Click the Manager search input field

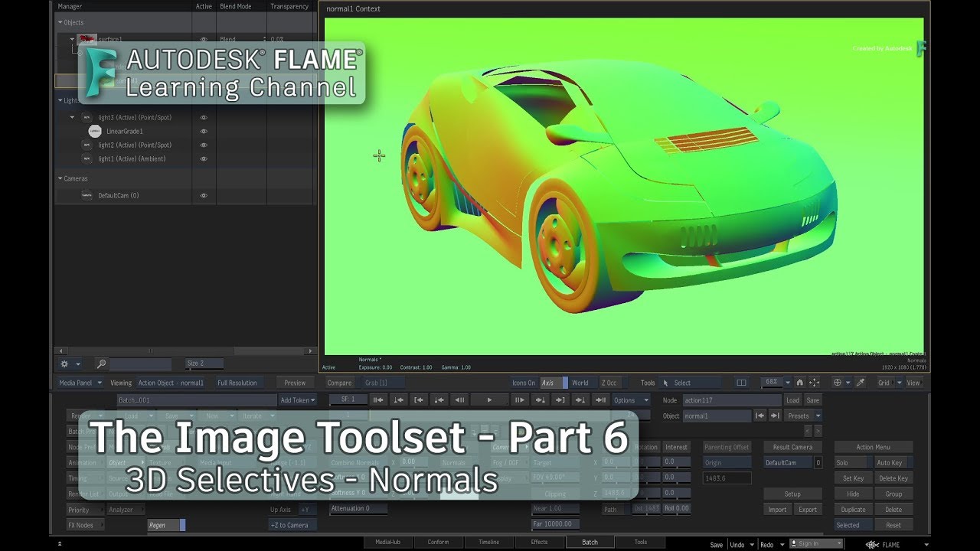pyautogui.click(x=140, y=364)
